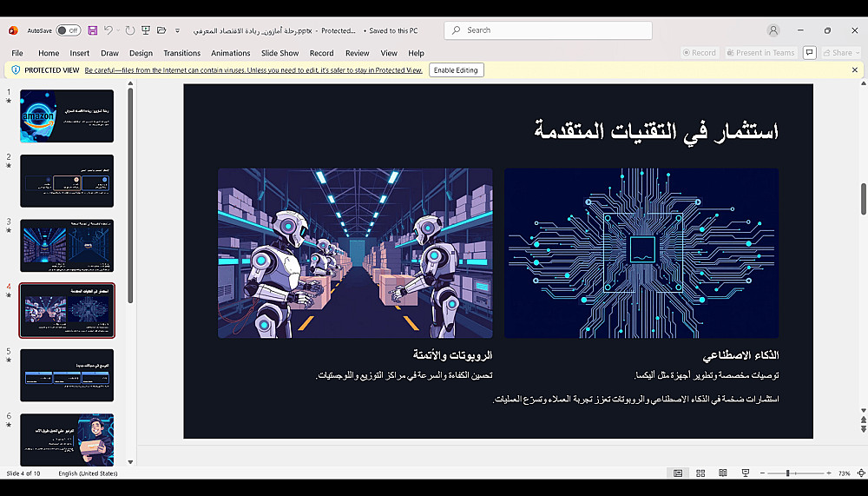
Task: Click the animation star icon under slide 1 number
Action: click(9, 101)
